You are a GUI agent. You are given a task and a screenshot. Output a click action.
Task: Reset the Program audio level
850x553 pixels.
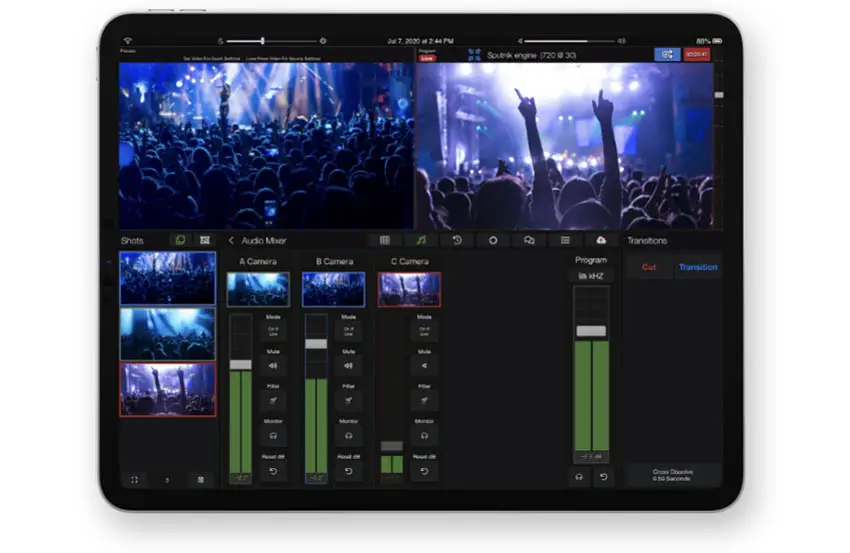[603, 477]
